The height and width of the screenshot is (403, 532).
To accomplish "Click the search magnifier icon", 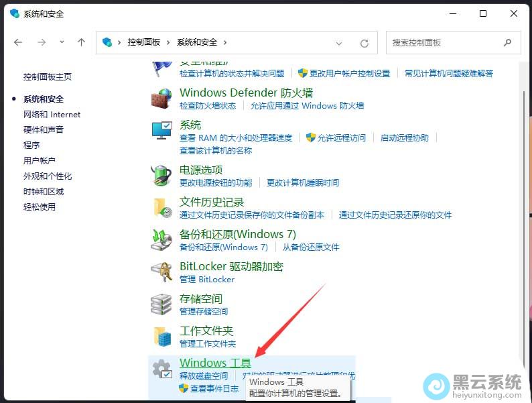I will (x=508, y=42).
